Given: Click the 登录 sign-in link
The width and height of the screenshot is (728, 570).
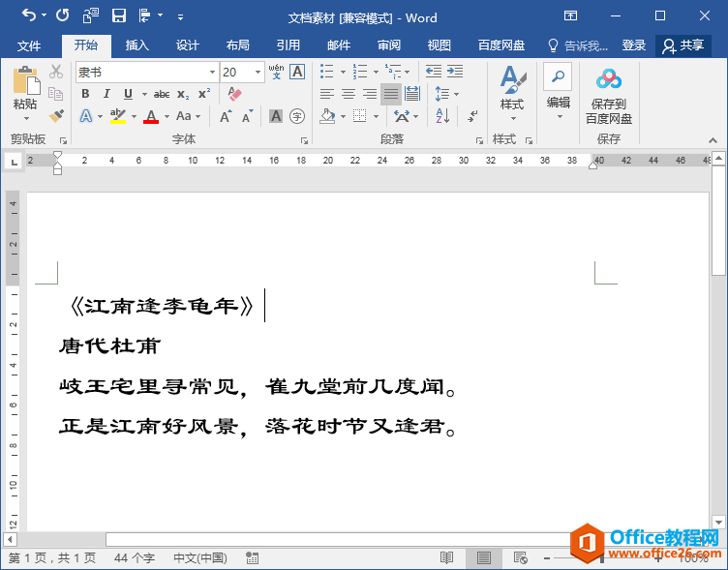Looking at the screenshot, I should coord(634,45).
